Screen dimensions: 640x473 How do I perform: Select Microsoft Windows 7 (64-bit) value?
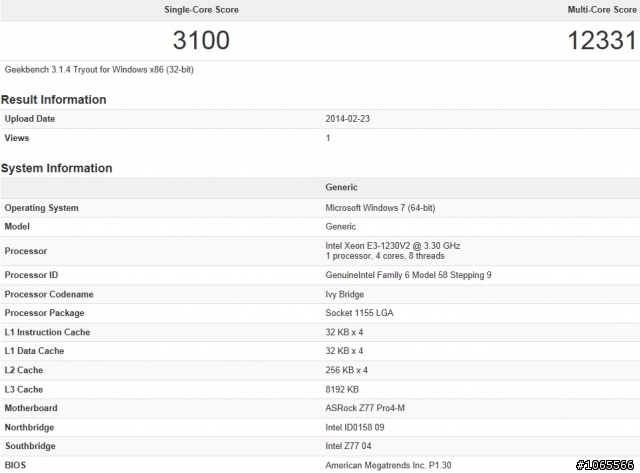380,208
